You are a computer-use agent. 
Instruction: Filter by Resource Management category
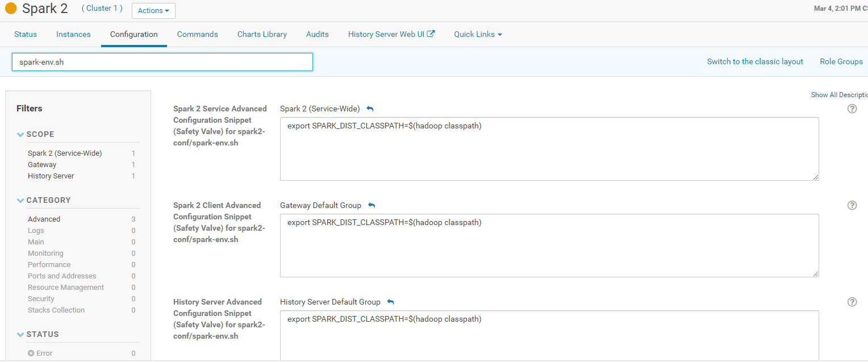[x=66, y=287]
